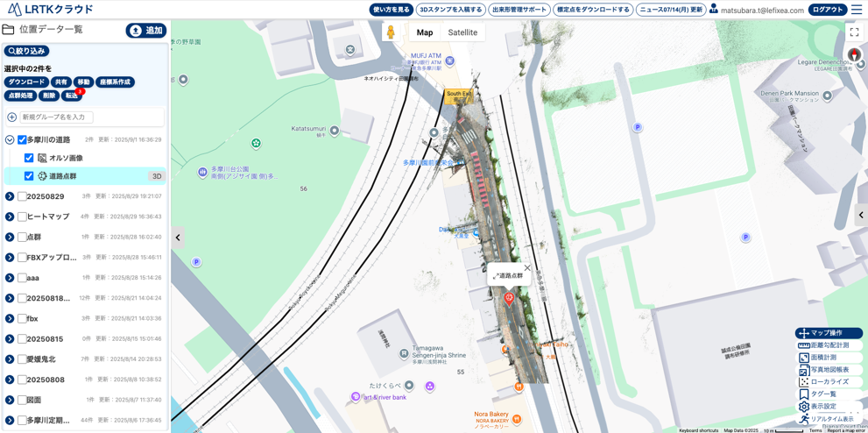Uncheck the 道路点群 checkbox
This screenshot has height=433, width=868.
click(x=29, y=176)
